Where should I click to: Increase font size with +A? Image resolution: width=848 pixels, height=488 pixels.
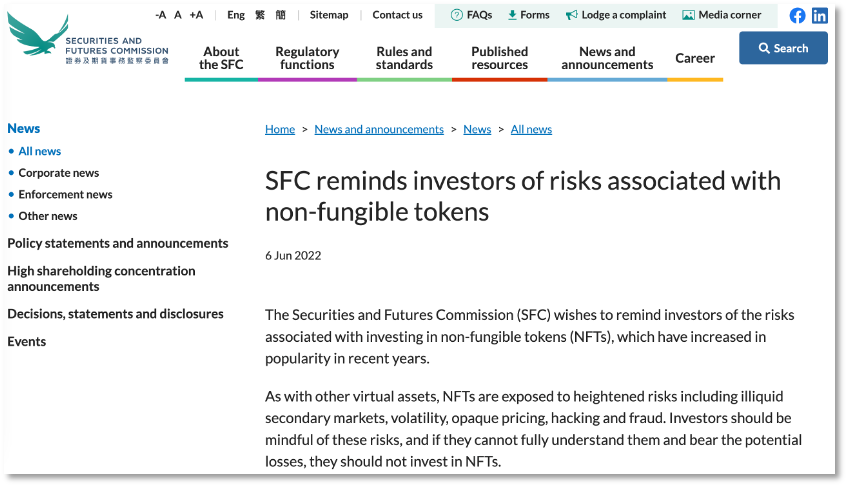click(x=196, y=15)
